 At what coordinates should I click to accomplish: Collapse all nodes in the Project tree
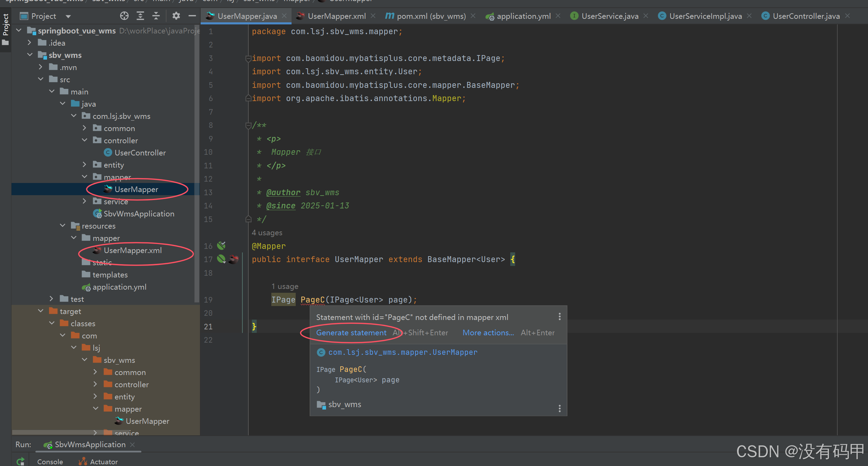tap(156, 16)
